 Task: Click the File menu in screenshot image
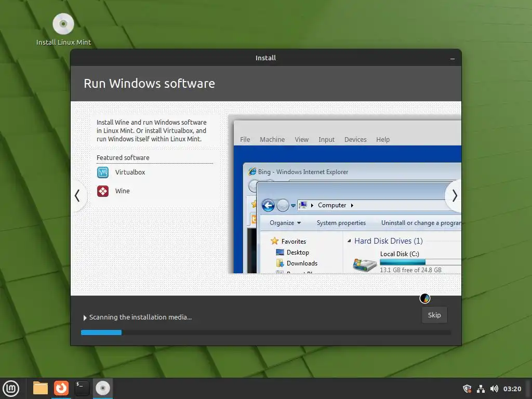[245, 139]
